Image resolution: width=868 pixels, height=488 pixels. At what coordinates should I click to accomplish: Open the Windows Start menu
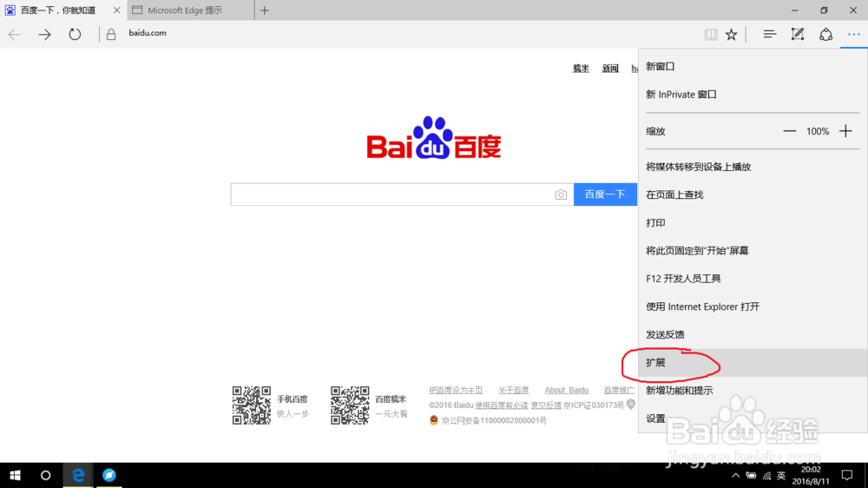(15, 475)
